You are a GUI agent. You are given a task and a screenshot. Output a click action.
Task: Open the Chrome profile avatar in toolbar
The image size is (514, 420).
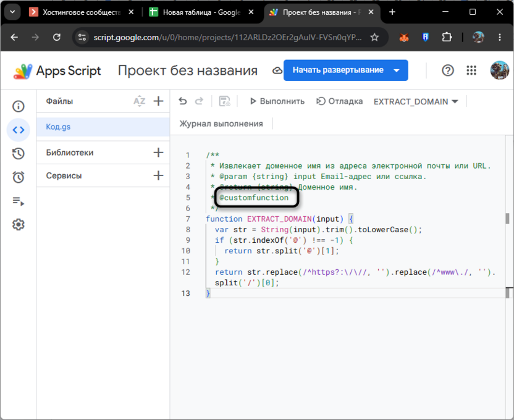pos(478,37)
